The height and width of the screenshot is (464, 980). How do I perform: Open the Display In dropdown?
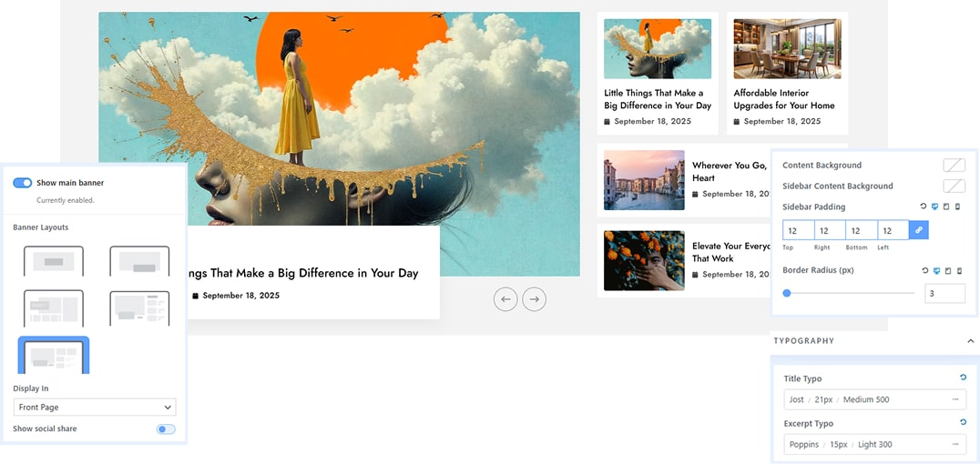click(95, 408)
